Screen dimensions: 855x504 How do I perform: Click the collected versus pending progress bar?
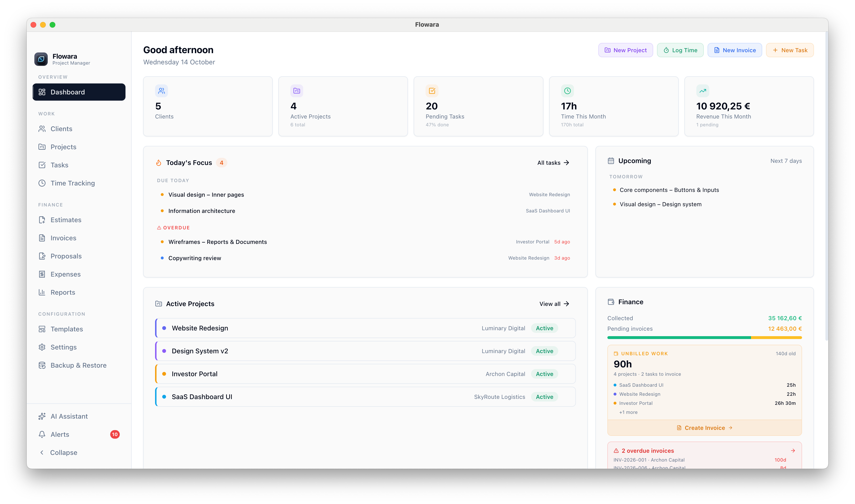pyautogui.click(x=704, y=338)
